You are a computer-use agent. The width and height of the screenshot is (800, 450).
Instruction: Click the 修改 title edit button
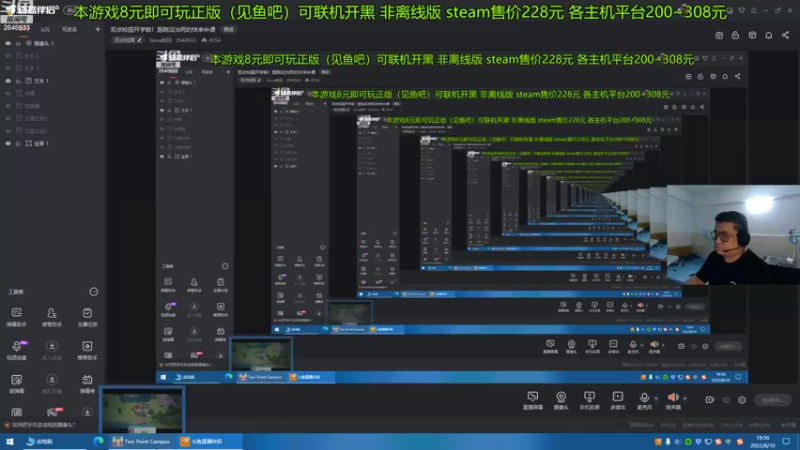coord(229,30)
